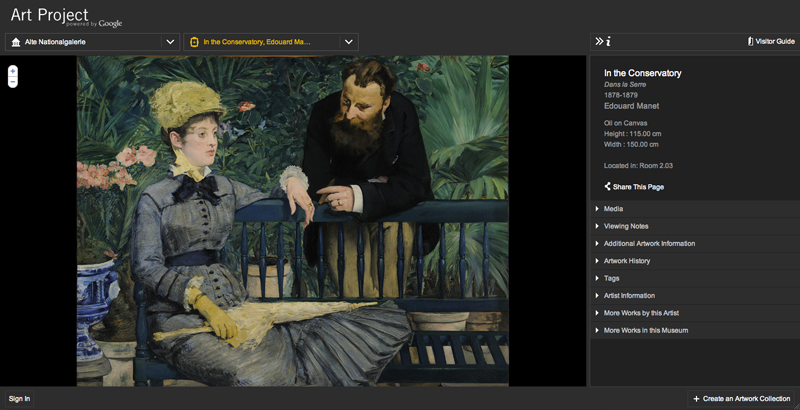
Task: Click the zoom out minus icon
Action: [12, 82]
